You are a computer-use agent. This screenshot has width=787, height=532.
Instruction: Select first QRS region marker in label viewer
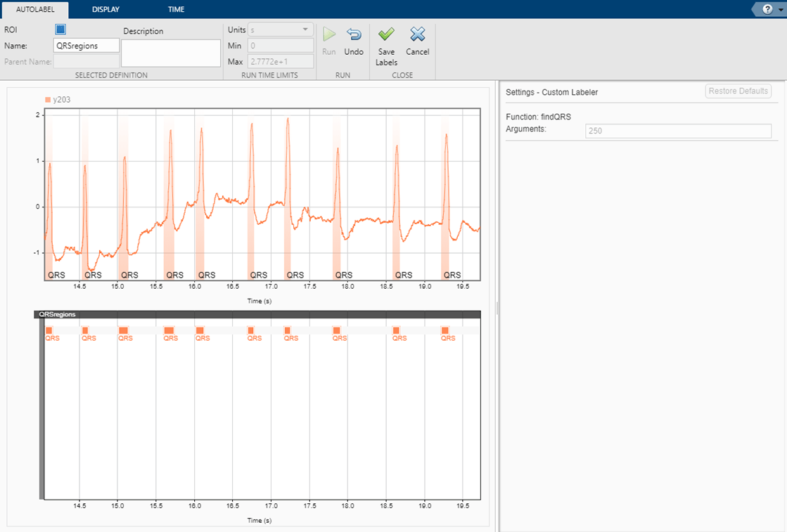[49, 330]
